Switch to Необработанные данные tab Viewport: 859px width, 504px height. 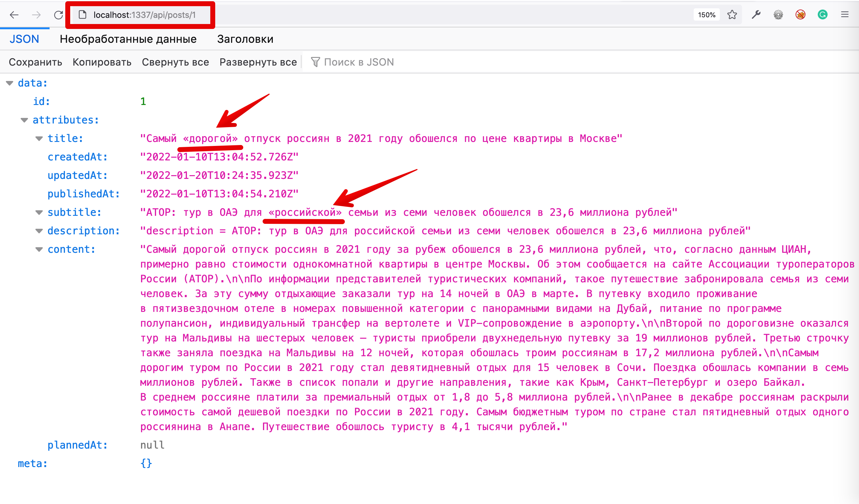click(128, 39)
